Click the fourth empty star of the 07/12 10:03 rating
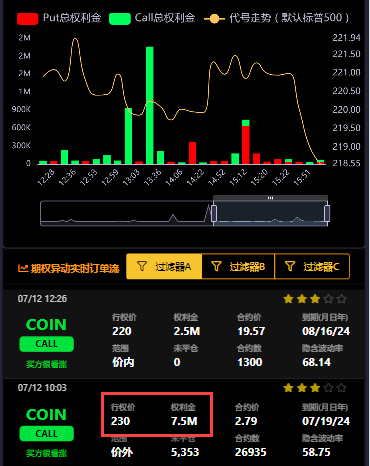The image size is (370, 466). click(328, 388)
